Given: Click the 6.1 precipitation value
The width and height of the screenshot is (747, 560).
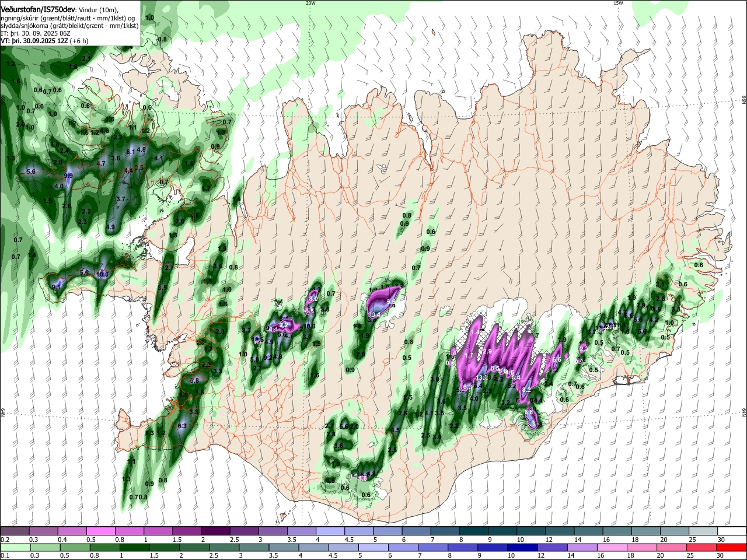Looking at the screenshot, I should 131,152.
